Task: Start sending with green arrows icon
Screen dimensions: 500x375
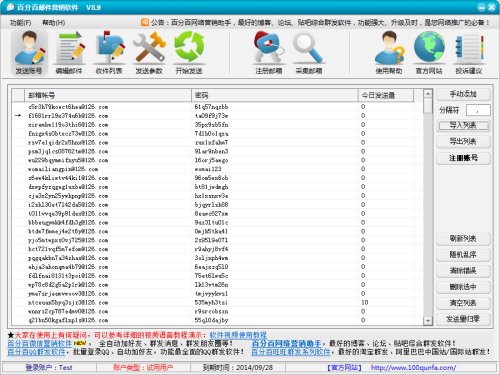Action: pyautogui.click(x=189, y=53)
